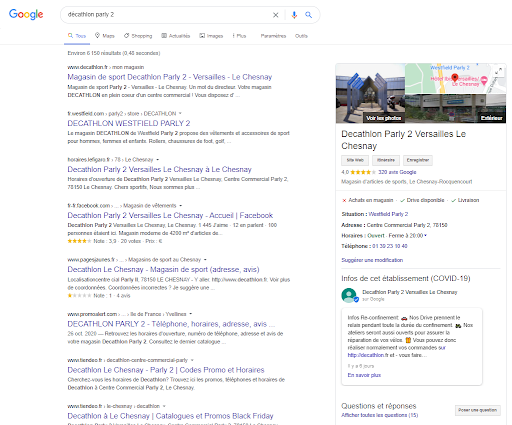Screen dimensions: 512x425
Task: Click En savoir plus in the post
Action: (364, 375)
